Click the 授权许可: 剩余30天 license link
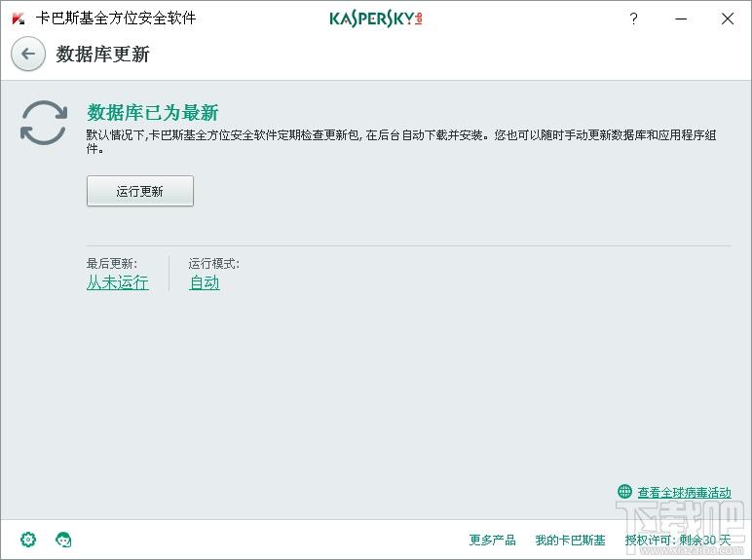This screenshot has width=752, height=560. point(678,541)
